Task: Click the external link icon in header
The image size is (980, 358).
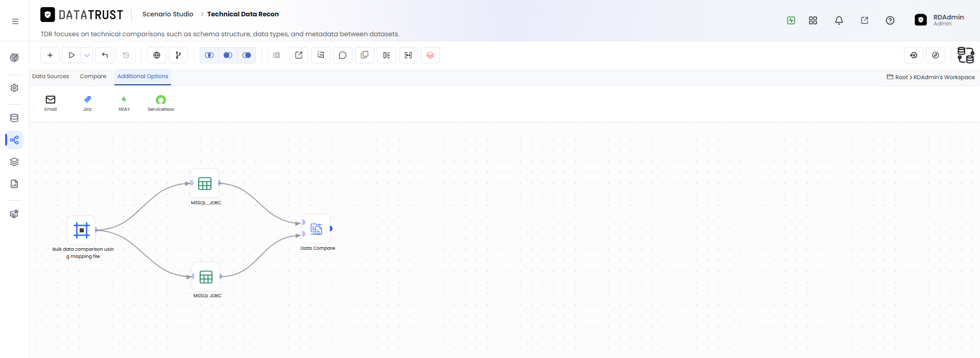Action: (x=865, y=20)
